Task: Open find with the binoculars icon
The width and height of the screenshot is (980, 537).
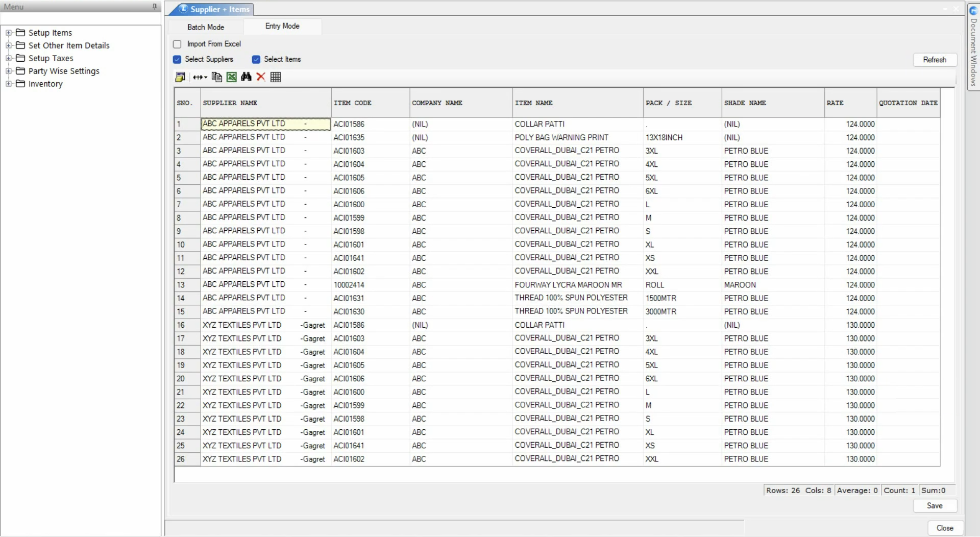Action: tap(246, 77)
